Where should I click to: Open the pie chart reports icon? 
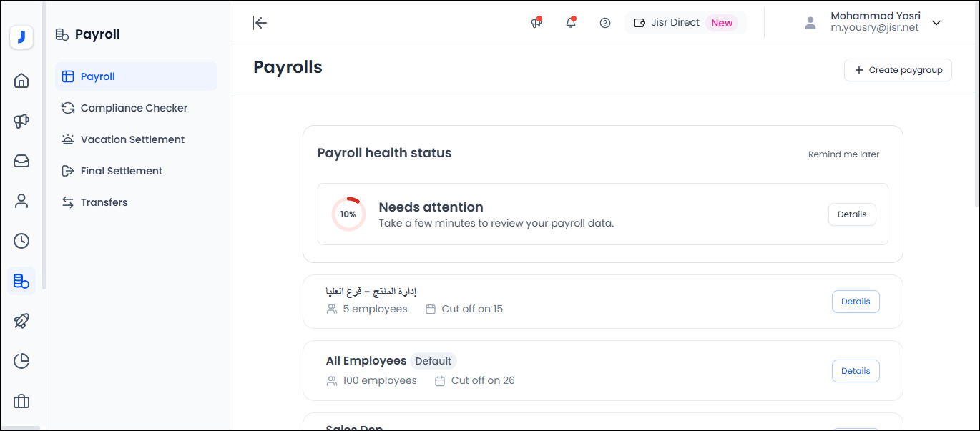[21, 361]
